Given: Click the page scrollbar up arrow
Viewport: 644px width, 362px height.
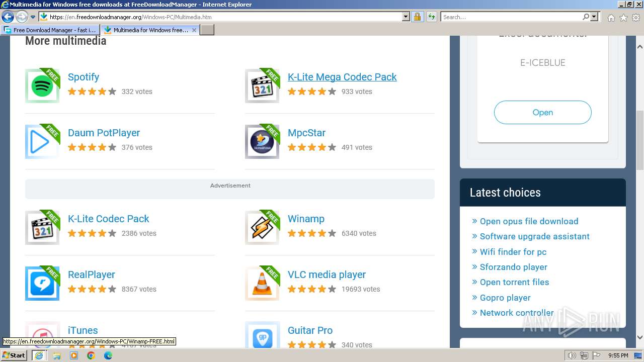Looking at the screenshot, I should pos(640,47).
